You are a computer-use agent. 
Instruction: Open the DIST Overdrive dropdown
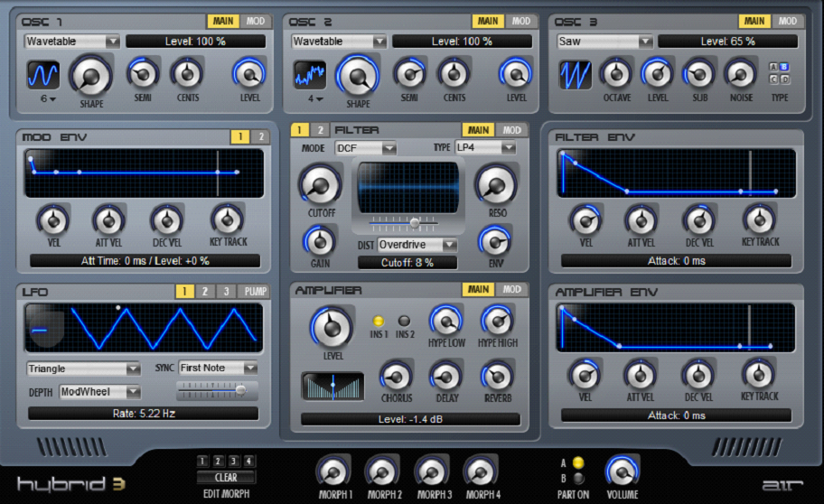coord(417,245)
